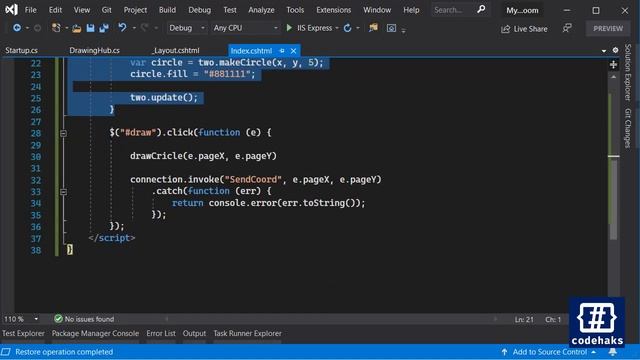Open the Edit menu
The height and width of the screenshot is (360, 640).
tap(55, 10)
